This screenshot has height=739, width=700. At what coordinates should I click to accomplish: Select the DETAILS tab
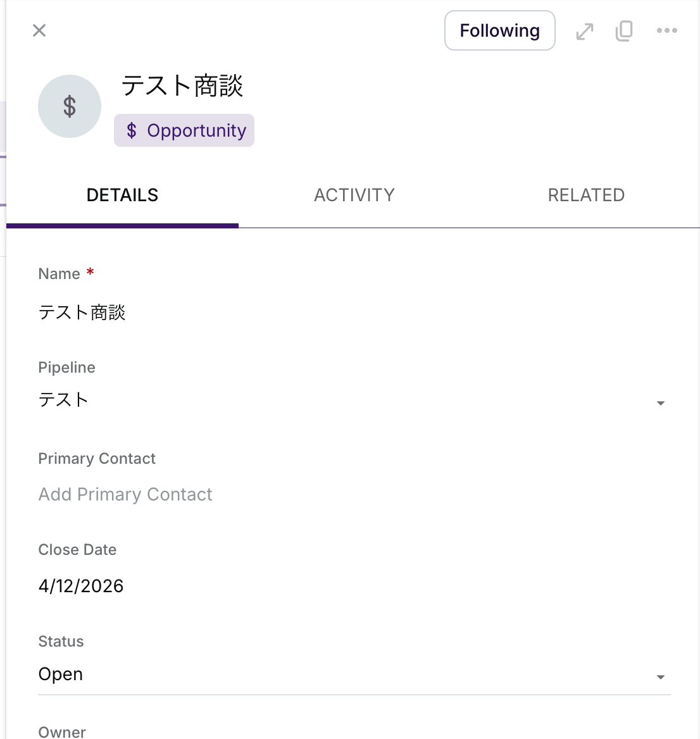pos(122,195)
